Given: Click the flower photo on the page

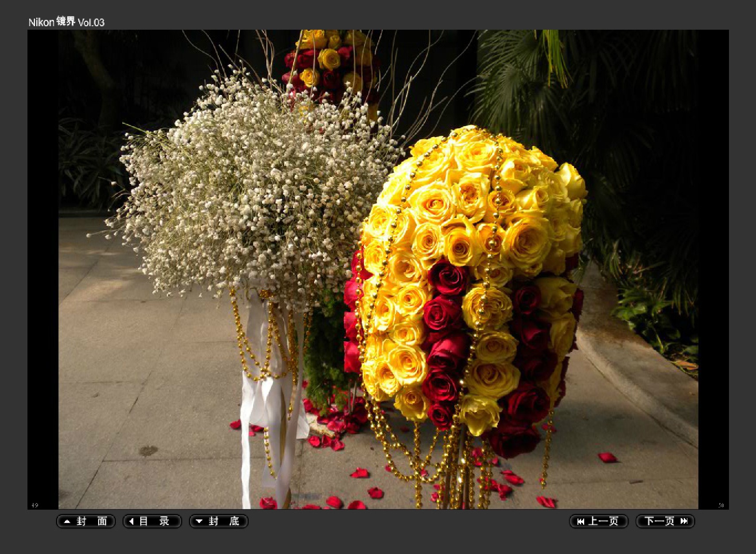Looking at the screenshot, I should pyautogui.click(x=378, y=269).
